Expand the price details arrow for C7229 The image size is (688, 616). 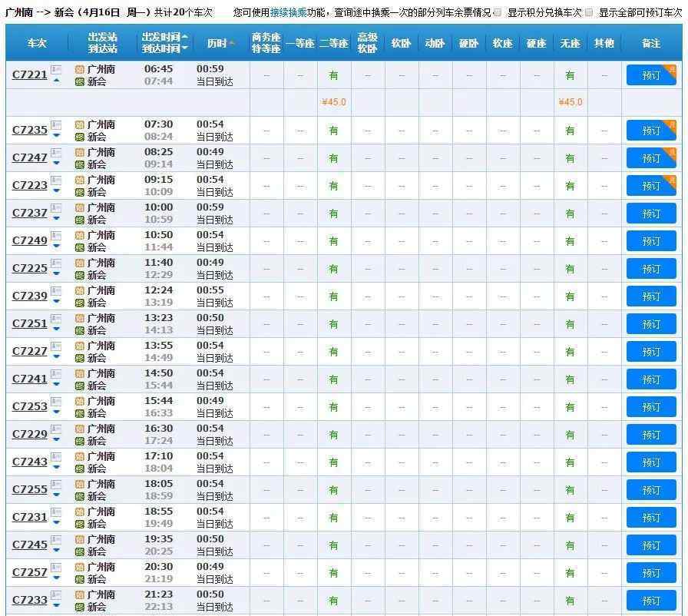pos(56,439)
